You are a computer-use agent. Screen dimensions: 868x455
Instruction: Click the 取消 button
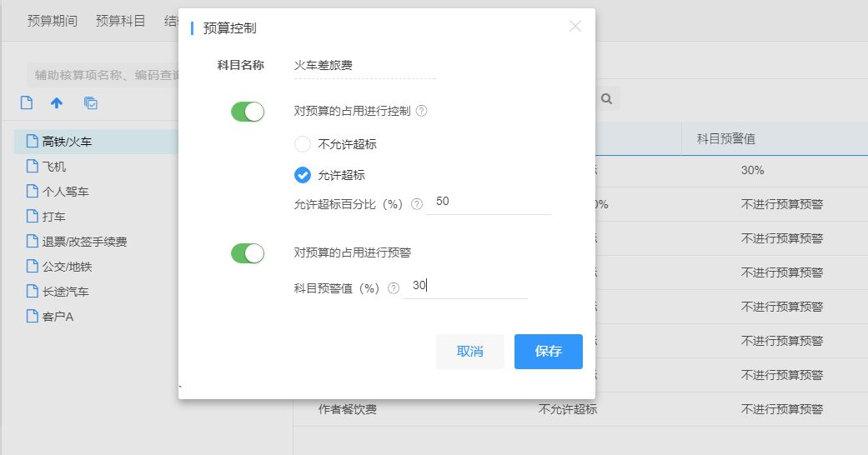470,352
